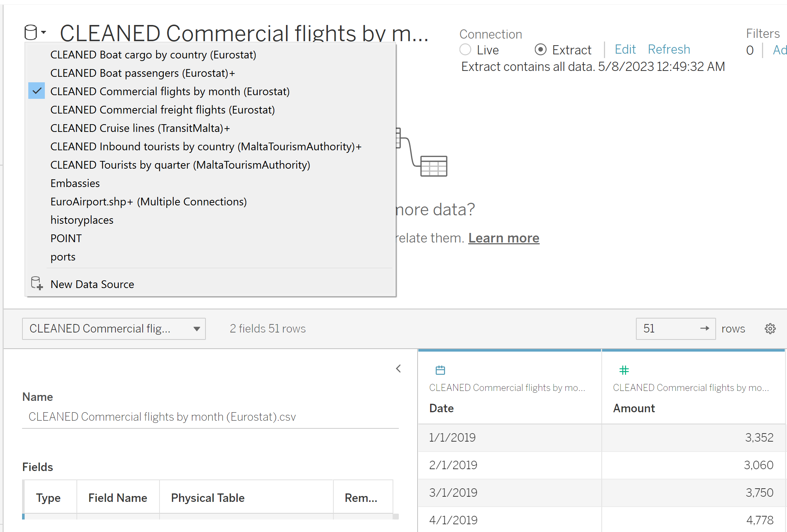
Task: Click the Edit extract link
Action: [625, 49]
